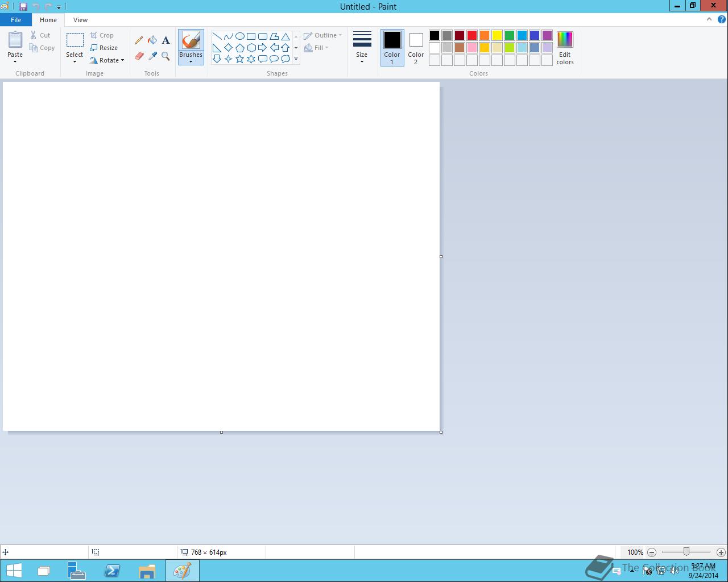Pick the Polygon shape

pos(274,36)
